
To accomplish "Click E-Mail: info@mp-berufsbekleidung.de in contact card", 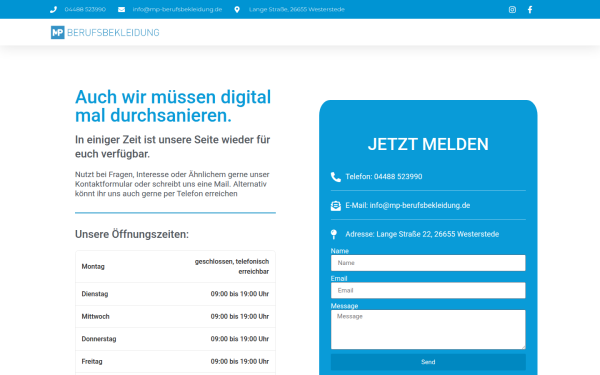I will point(408,205).
